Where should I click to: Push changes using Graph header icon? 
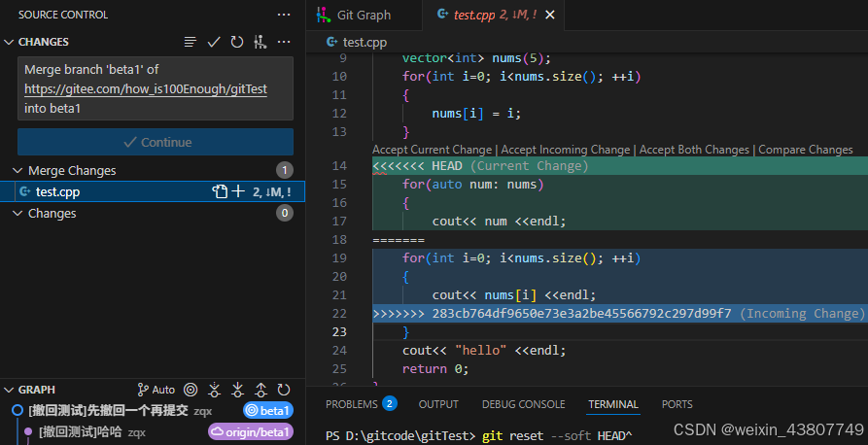pyautogui.click(x=260, y=390)
